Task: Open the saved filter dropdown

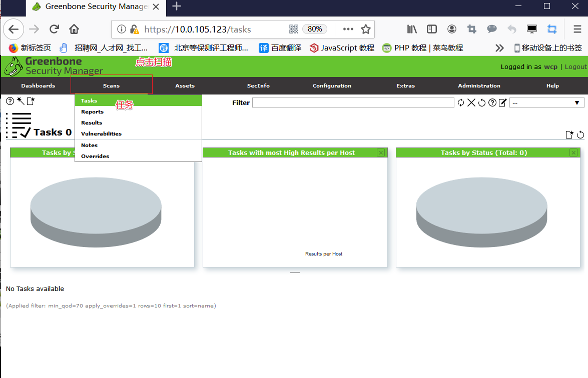Action: 547,102
